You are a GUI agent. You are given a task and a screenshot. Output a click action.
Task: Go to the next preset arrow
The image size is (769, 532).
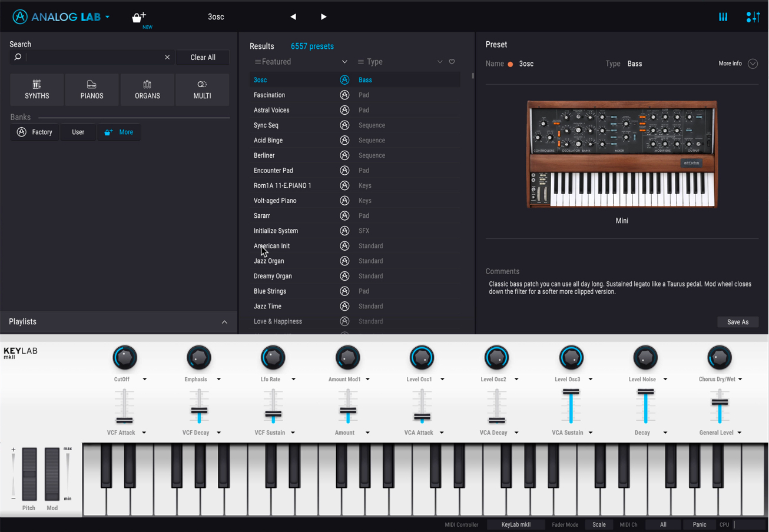[323, 17]
